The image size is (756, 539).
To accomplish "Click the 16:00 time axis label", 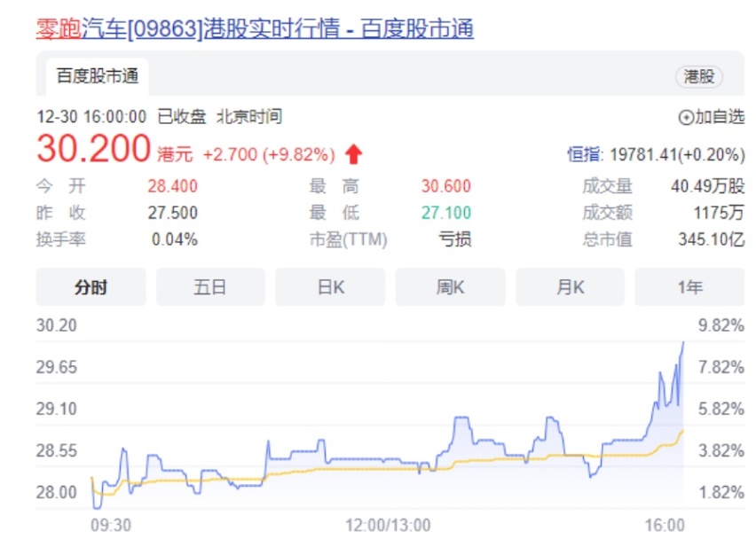I will 665,525.
